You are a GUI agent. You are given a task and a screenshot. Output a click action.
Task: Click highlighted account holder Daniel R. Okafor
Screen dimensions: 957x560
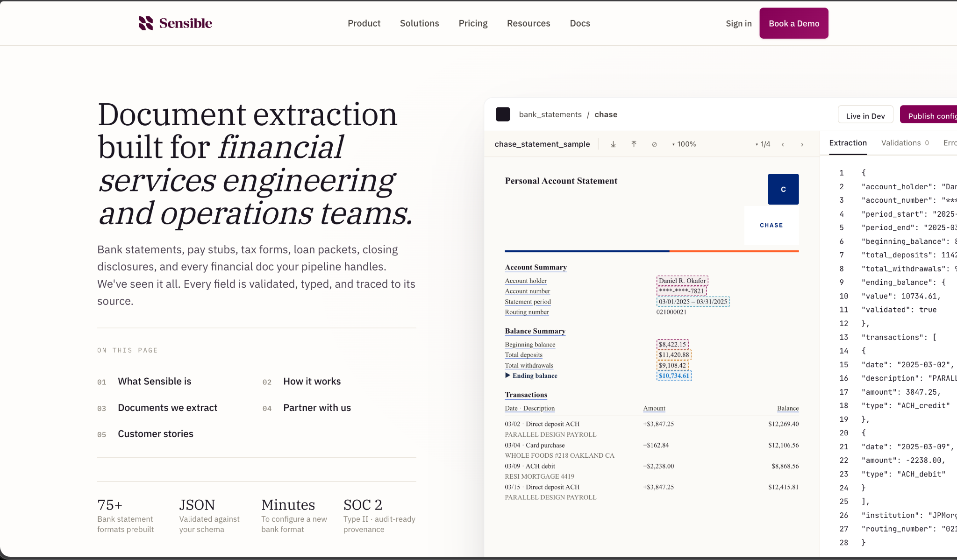pos(682,281)
